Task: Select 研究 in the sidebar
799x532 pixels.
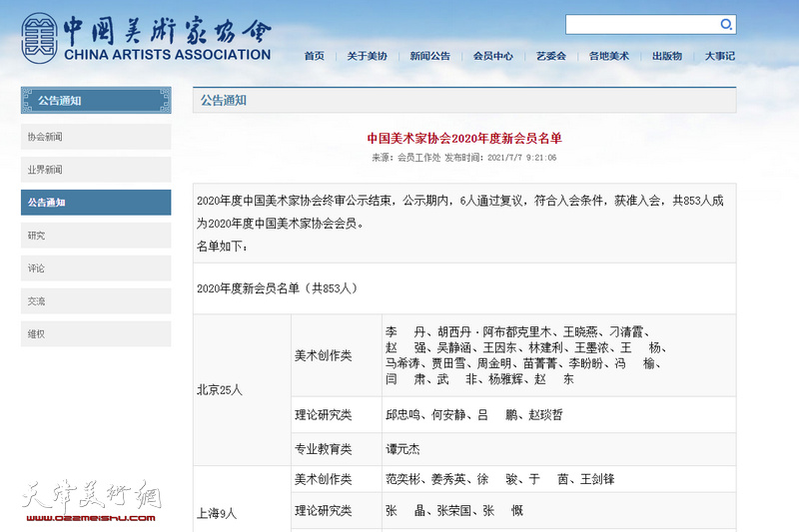Action: [96, 236]
